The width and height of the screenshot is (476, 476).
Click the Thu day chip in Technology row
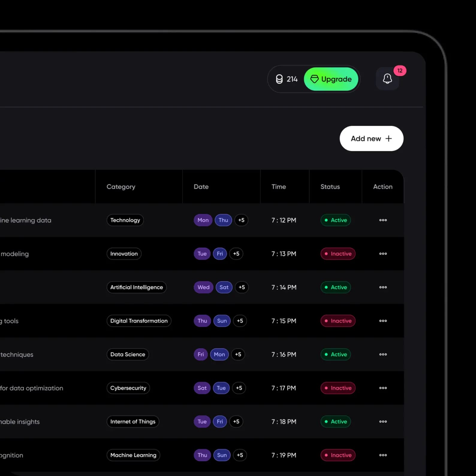pyautogui.click(x=223, y=220)
